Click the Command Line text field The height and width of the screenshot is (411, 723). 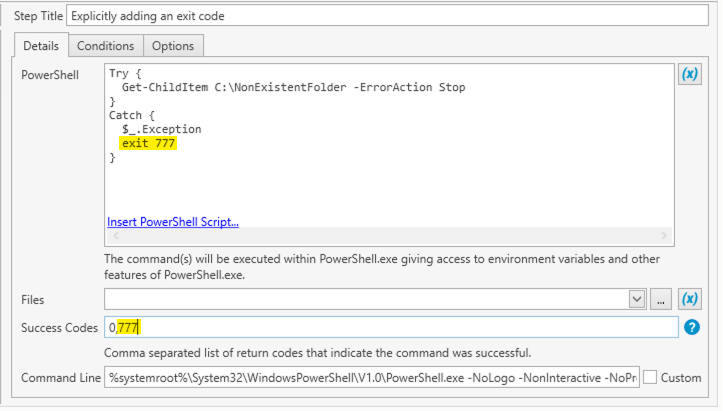372,377
